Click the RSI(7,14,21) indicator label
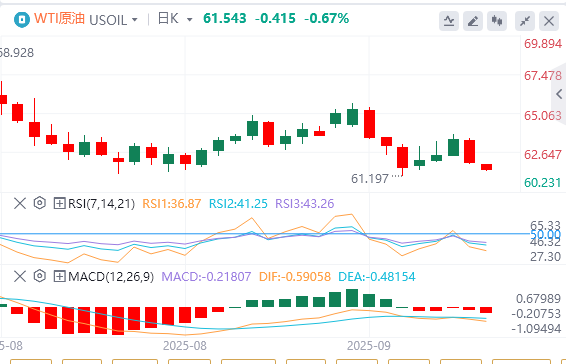Screen dimensions: 566x364 coord(101,204)
